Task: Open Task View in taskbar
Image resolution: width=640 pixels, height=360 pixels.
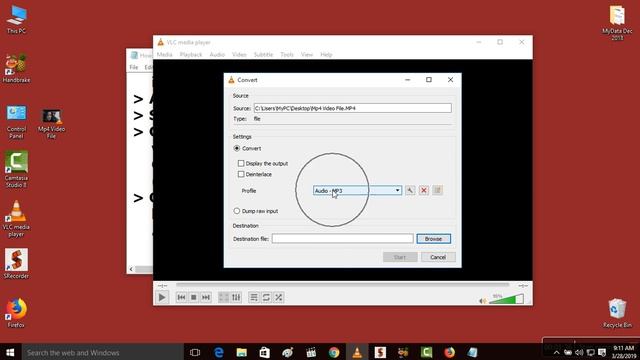Action: (195, 352)
